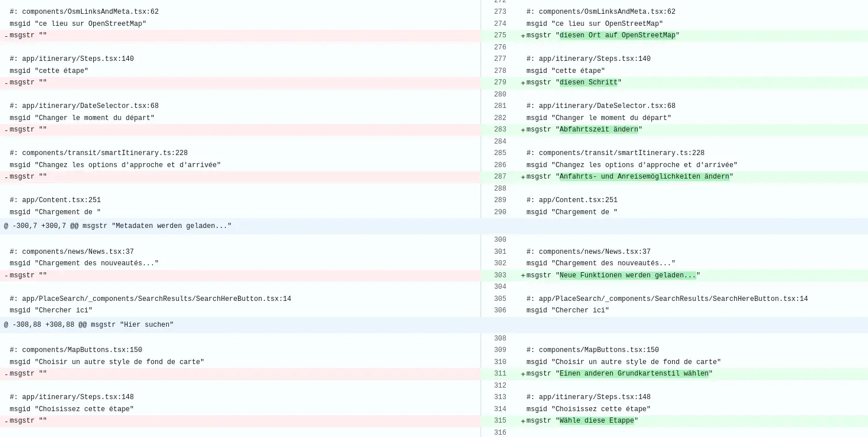Click the plus marker on line 315

(x=523, y=421)
